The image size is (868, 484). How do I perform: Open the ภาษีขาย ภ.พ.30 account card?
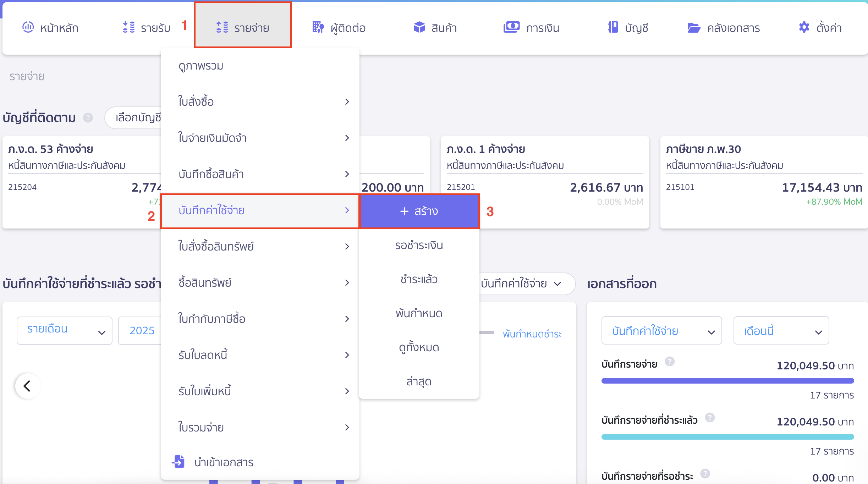(x=764, y=182)
